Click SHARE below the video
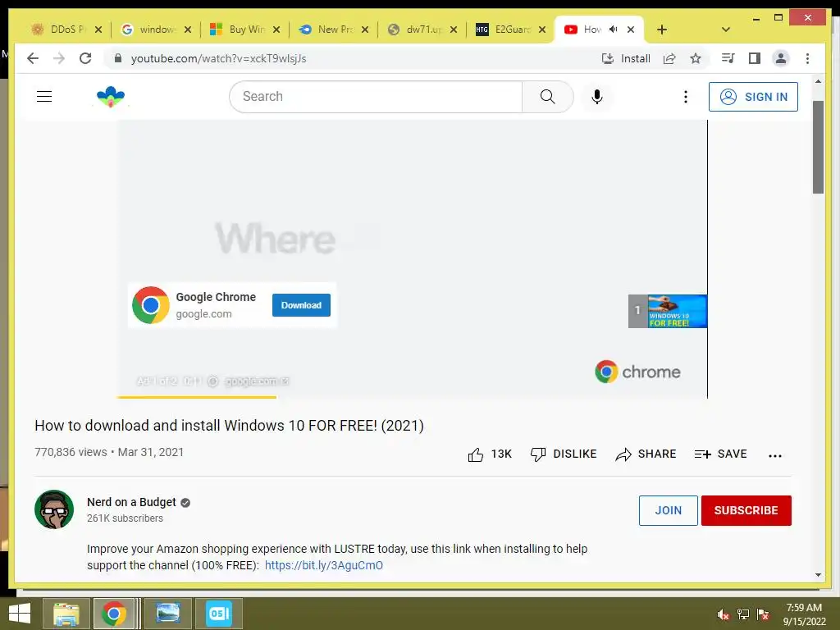The image size is (840, 630). [646, 454]
